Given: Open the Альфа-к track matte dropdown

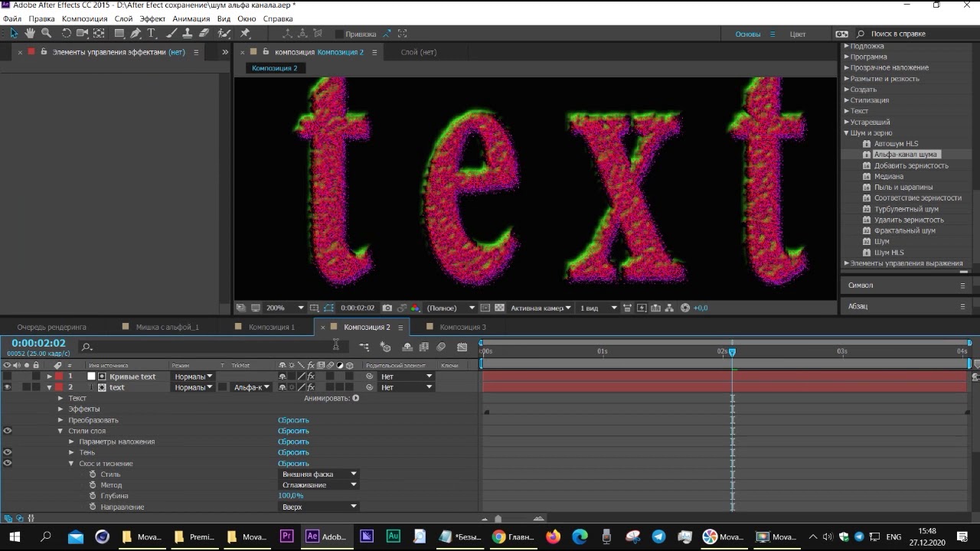Looking at the screenshot, I should pos(251,387).
